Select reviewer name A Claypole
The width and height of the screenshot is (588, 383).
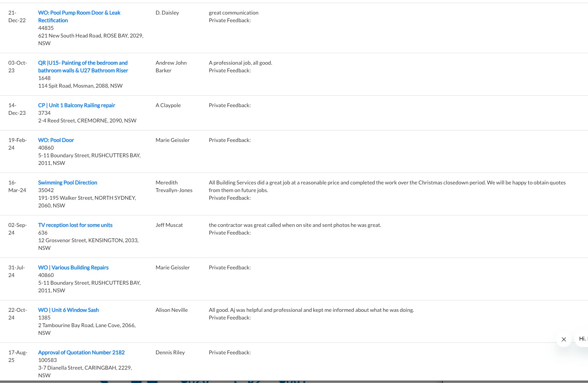coord(168,105)
